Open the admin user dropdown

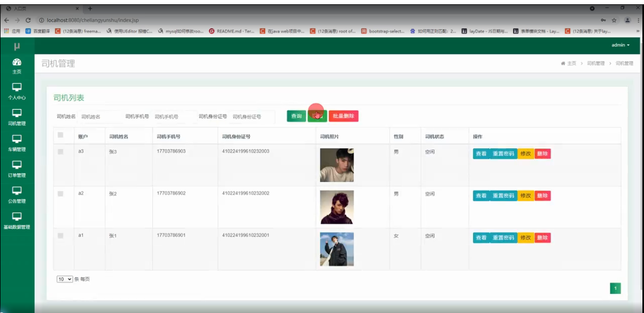[620, 45]
